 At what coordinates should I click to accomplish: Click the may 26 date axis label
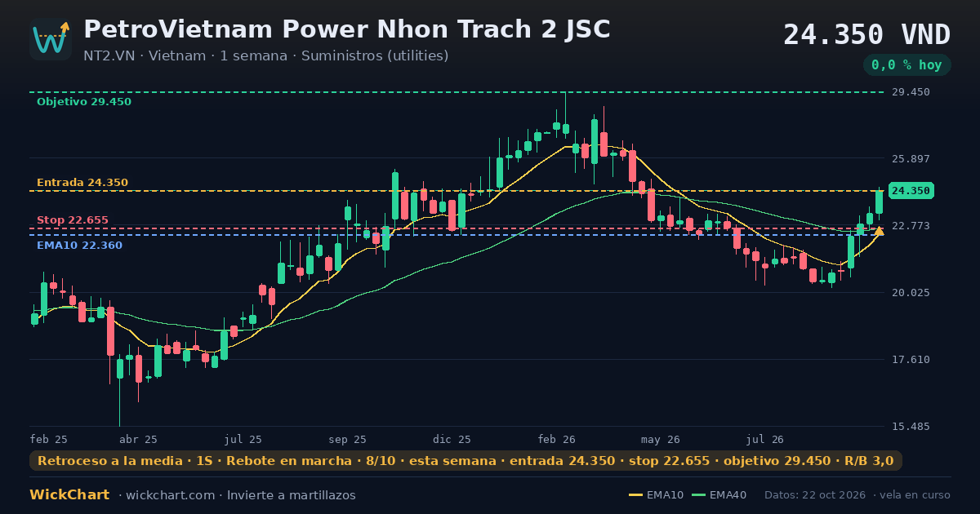[661, 439]
